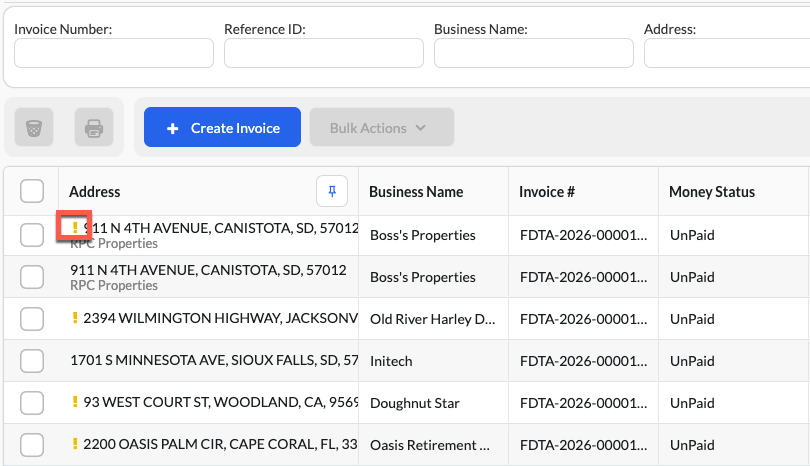Click warning icon beside 93 West Court St
Image resolution: width=810 pixels, height=466 pixels.
(x=75, y=401)
